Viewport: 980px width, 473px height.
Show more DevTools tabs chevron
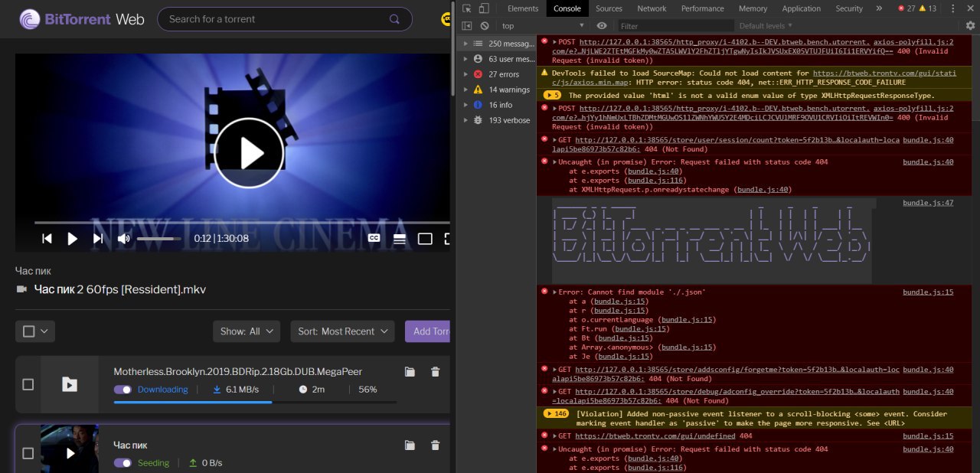878,8
